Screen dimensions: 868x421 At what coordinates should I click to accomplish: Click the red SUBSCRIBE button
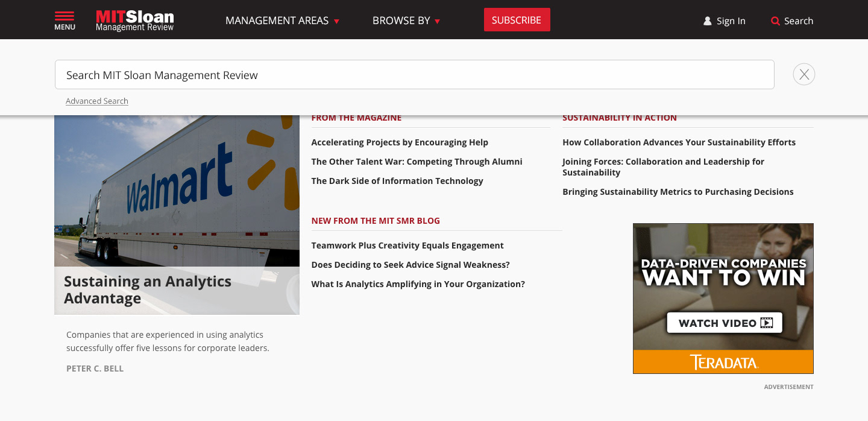(x=517, y=20)
